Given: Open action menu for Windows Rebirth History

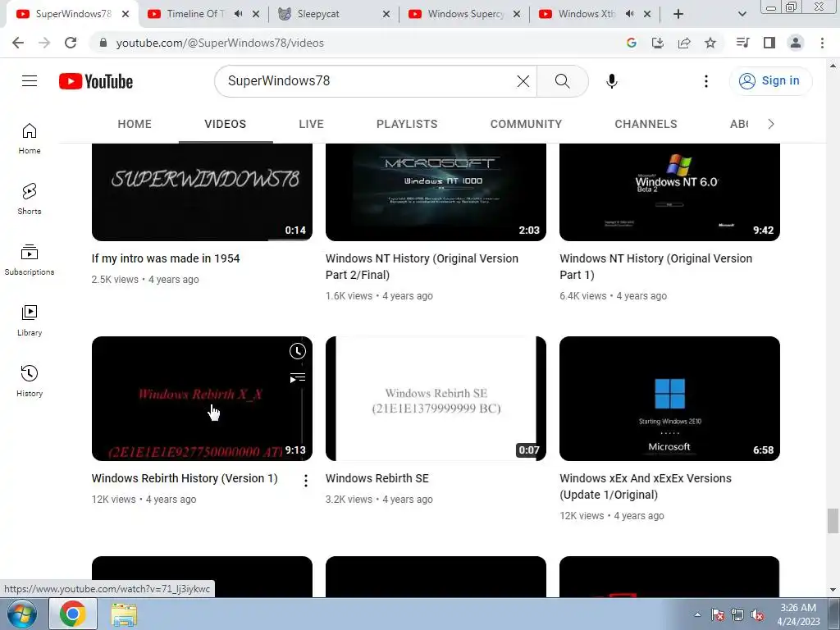Looking at the screenshot, I should point(306,481).
